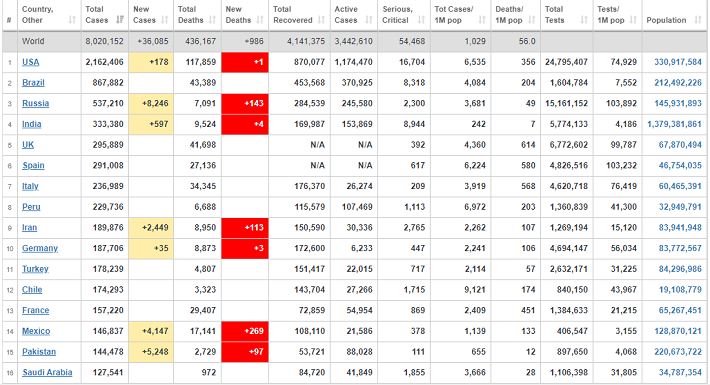Open Spain population link 46,754,035

(680, 165)
